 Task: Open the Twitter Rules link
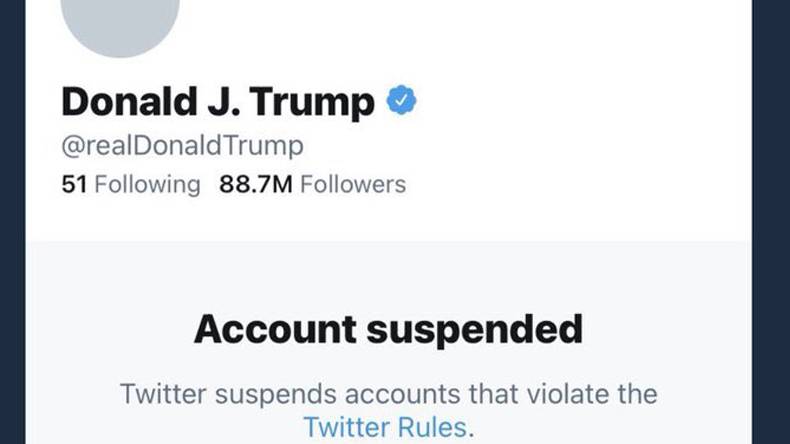pos(388,427)
